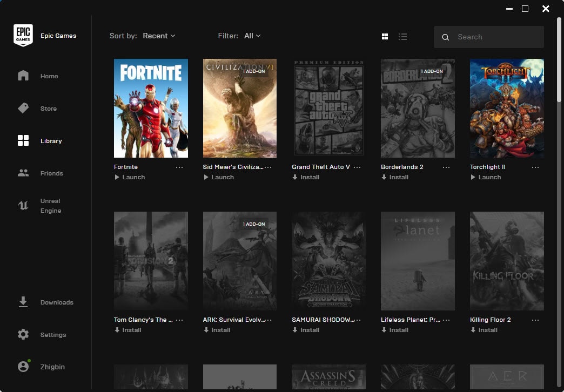Select the Fortnite cover art
The image size is (564, 392).
tap(151, 108)
